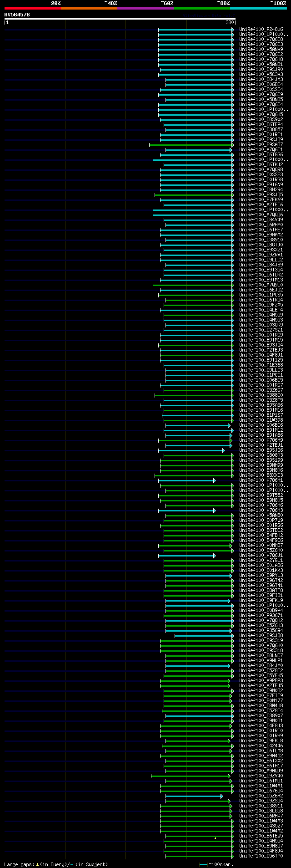Open hit UniRef100_Q84JX3
291x868 pixels.
[261, 80]
